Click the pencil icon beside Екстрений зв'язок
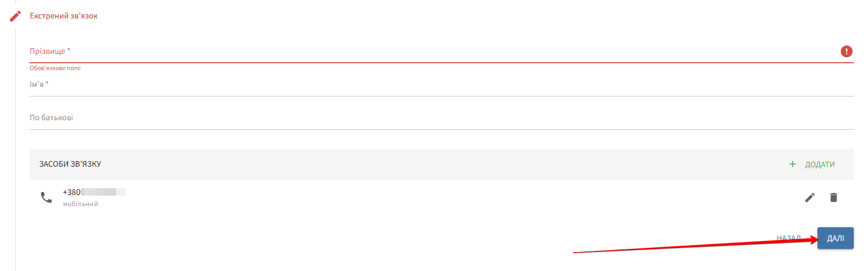Viewport: 868px width, 271px height. (16, 16)
